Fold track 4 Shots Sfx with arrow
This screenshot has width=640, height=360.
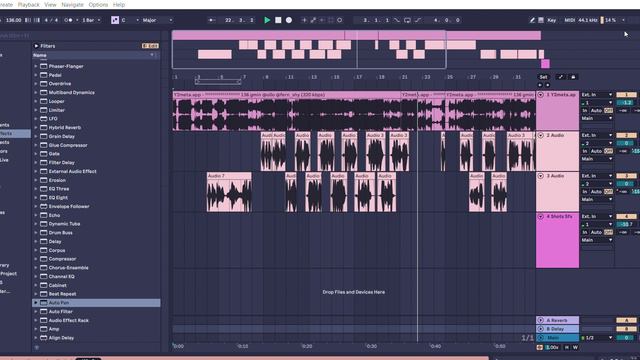541,216
